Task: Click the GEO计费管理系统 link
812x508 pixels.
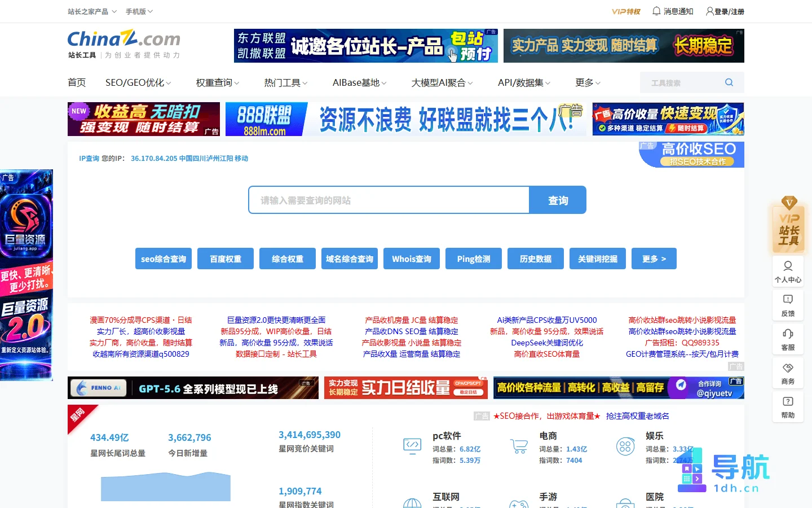Action: tap(682, 354)
